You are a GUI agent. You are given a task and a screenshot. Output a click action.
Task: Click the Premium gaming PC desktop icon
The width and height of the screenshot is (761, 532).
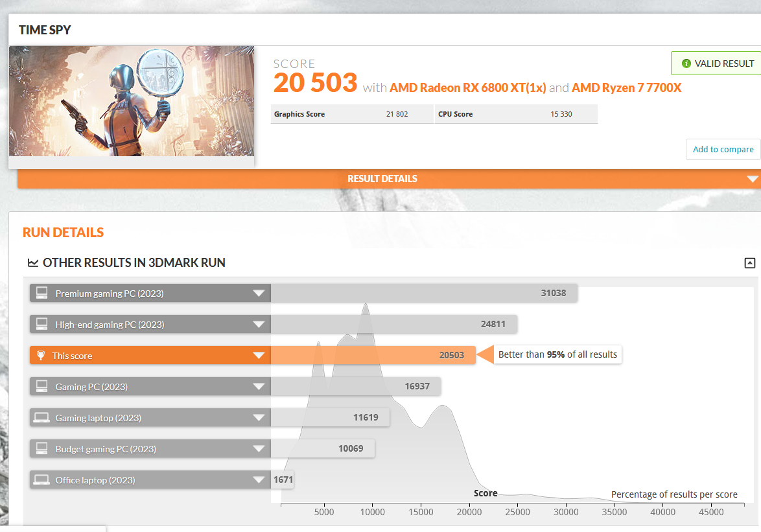[x=41, y=293]
